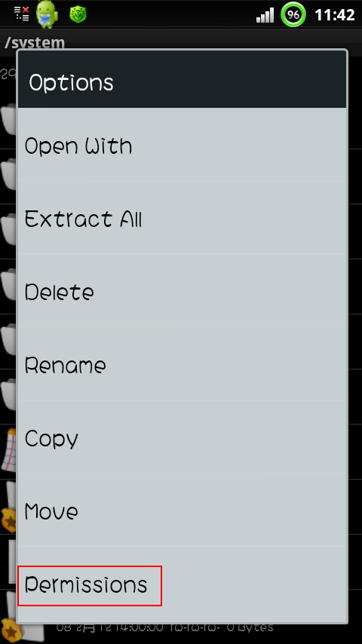362x644 pixels.
Task: Choose Delete in the Options dialog
Action: [182, 290]
